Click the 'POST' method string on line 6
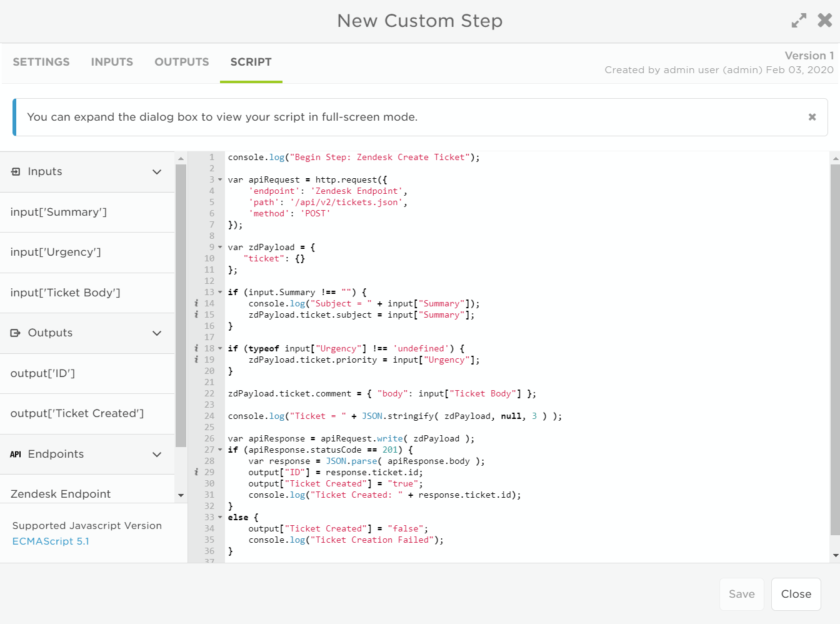840x624 pixels. click(x=315, y=214)
